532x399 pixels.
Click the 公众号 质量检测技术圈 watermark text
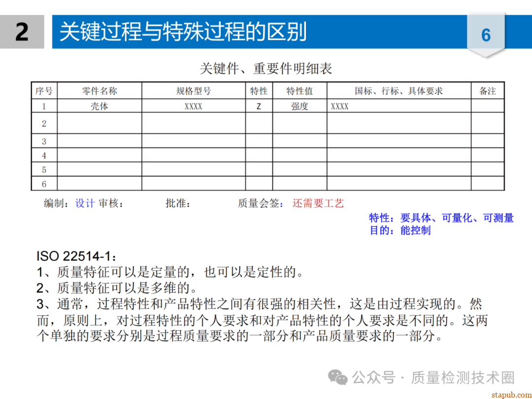click(433, 378)
